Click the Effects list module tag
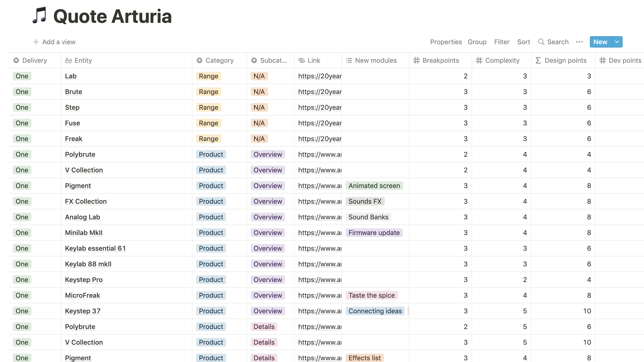The image size is (644, 362). click(365, 358)
